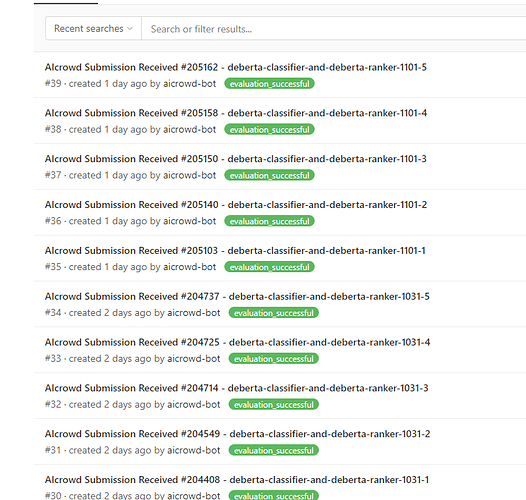Image resolution: width=526 pixels, height=500 pixels.
Task: Open issue for submission #205103
Action: coord(235,251)
